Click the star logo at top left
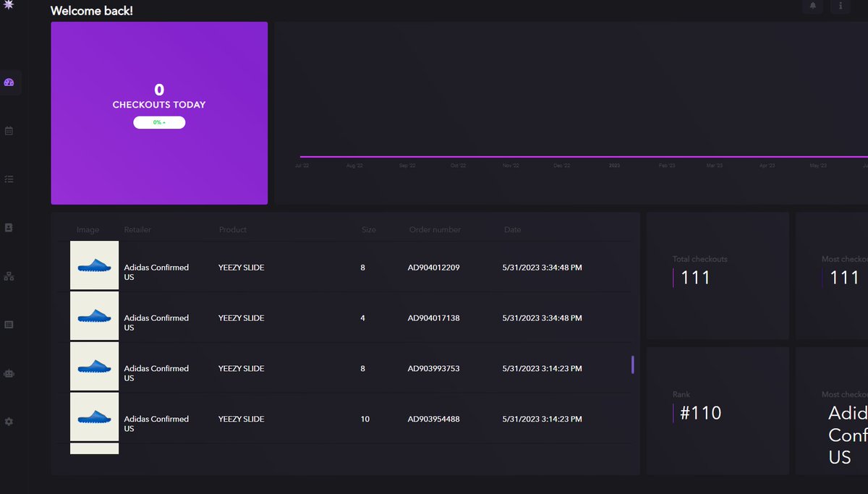 pyautogui.click(x=9, y=5)
